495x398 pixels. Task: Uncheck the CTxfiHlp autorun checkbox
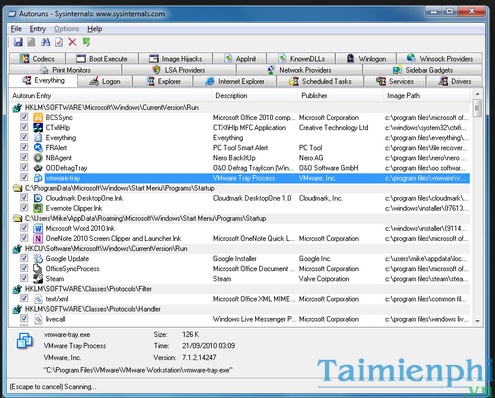[x=24, y=127]
